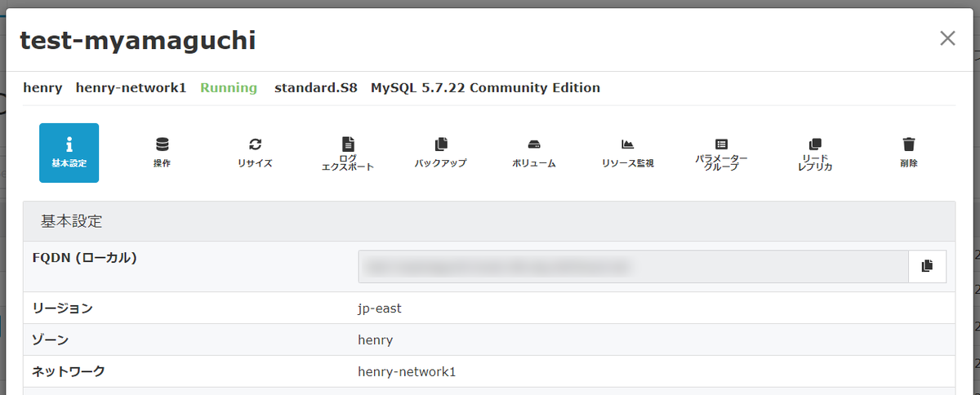
Task: Click the 削除 (delete) trash icon
Action: (x=908, y=153)
